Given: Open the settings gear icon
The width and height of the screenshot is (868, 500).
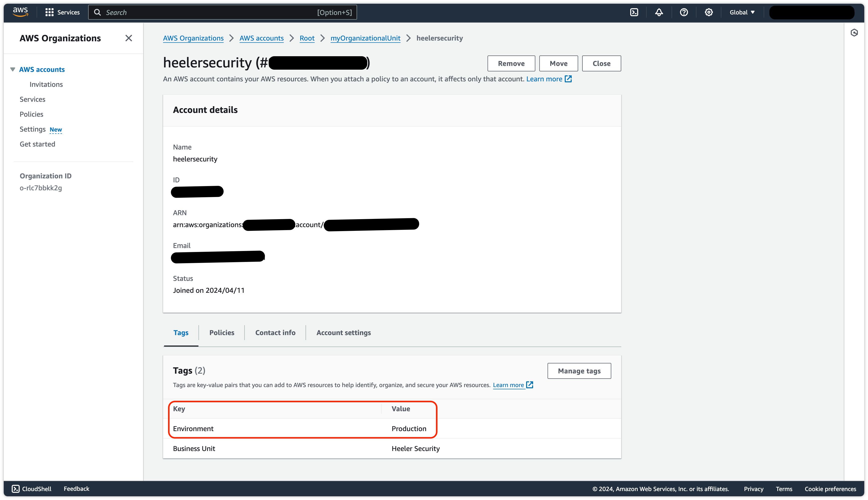Looking at the screenshot, I should [709, 12].
